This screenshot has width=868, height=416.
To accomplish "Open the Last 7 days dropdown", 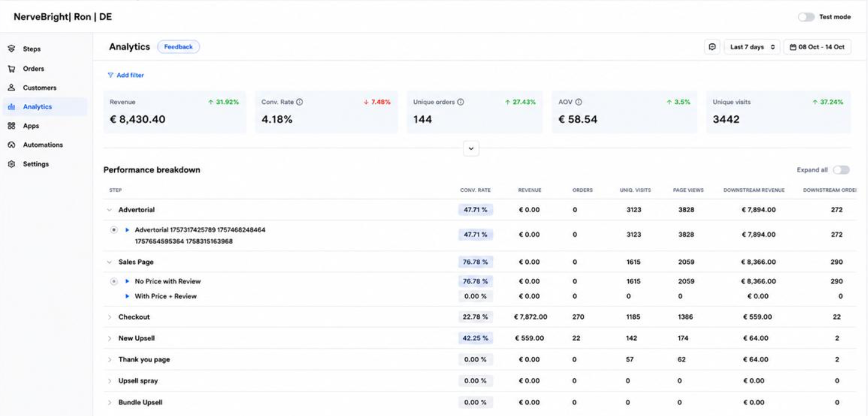I will click(x=751, y=47).
